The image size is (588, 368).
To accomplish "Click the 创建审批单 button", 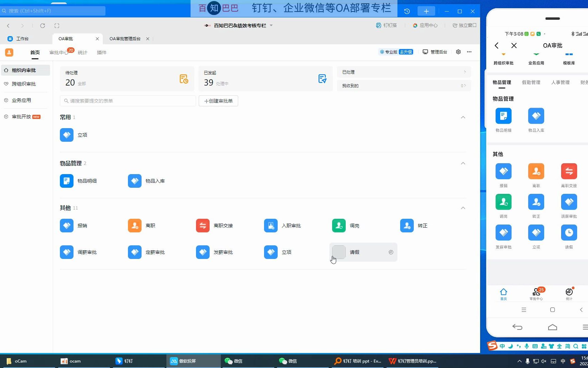I will click(x=218, y=101).
